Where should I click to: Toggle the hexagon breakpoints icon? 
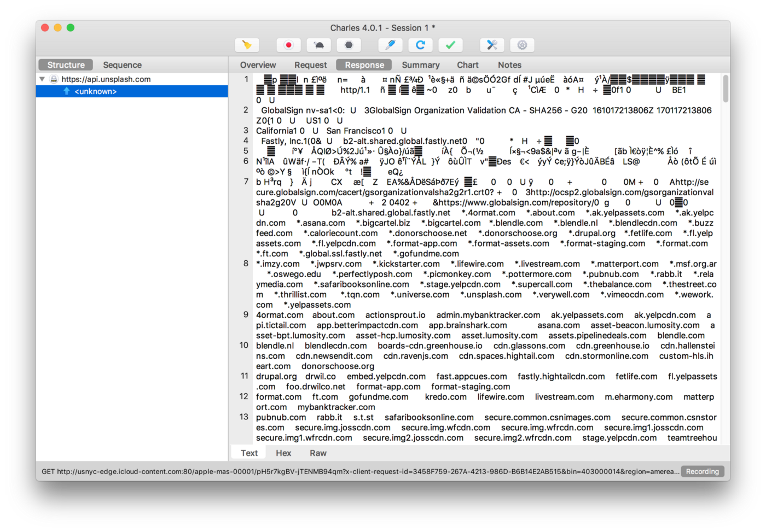pyautogui.click(x=349, y=45)
